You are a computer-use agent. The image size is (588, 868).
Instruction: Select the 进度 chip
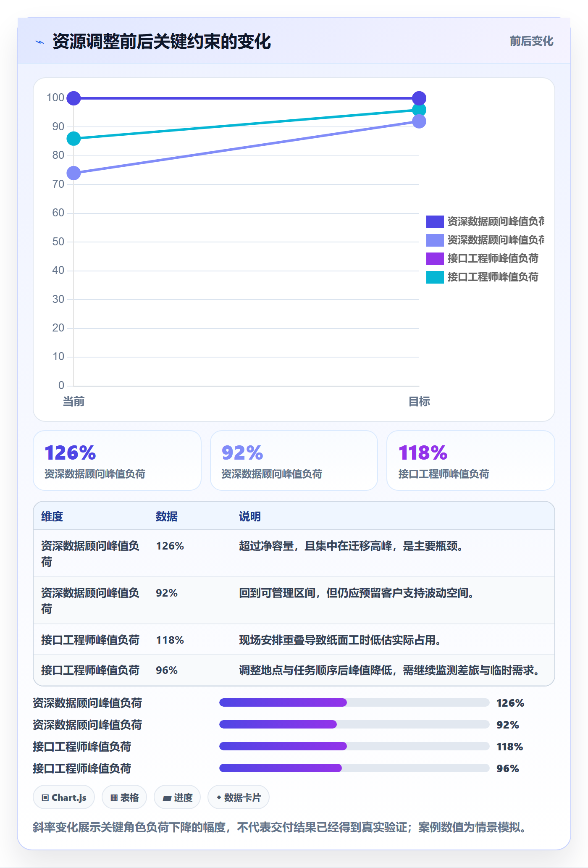[x=177, y=797]
